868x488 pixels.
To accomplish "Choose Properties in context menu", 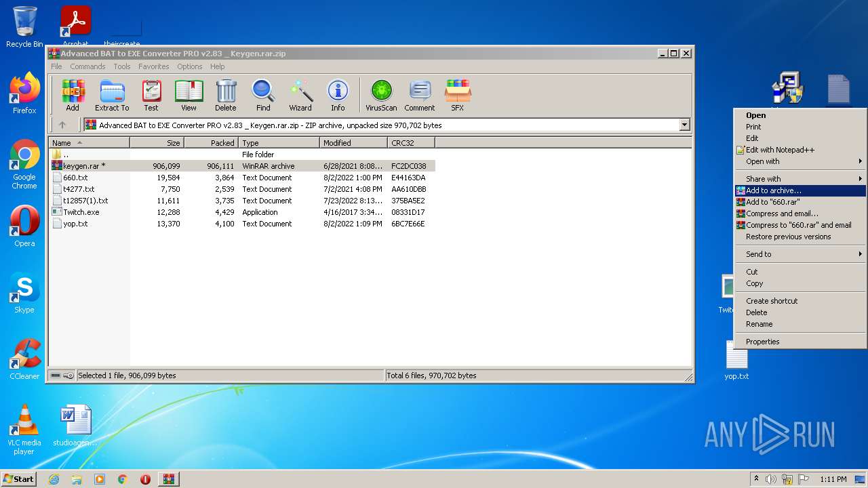I will point(801,342).
